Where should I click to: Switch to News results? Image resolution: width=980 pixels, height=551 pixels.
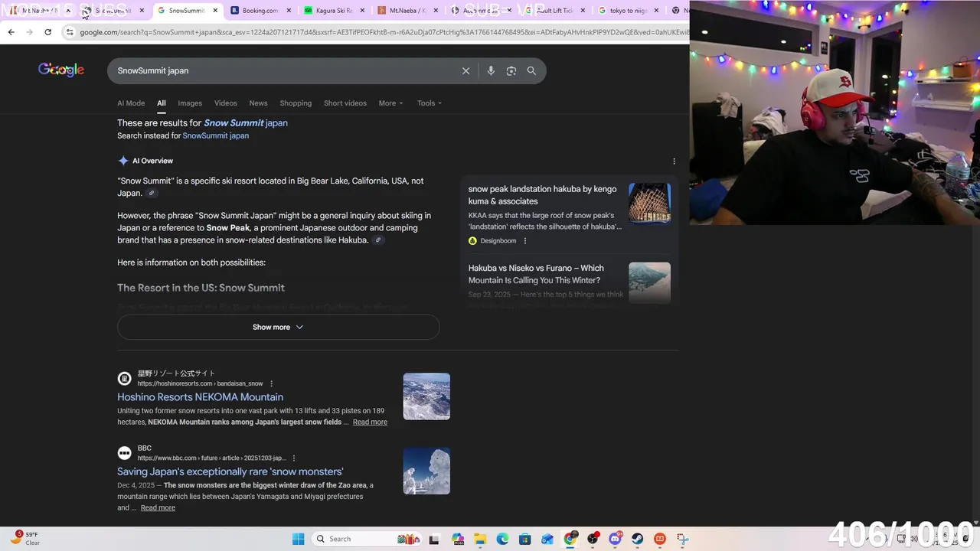click(258, 103)
